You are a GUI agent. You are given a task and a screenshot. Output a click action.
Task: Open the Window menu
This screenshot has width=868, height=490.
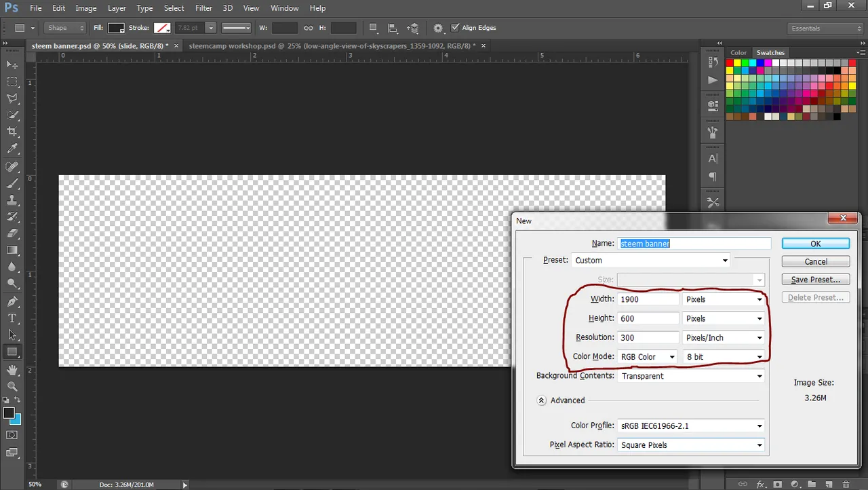[284, 8]
